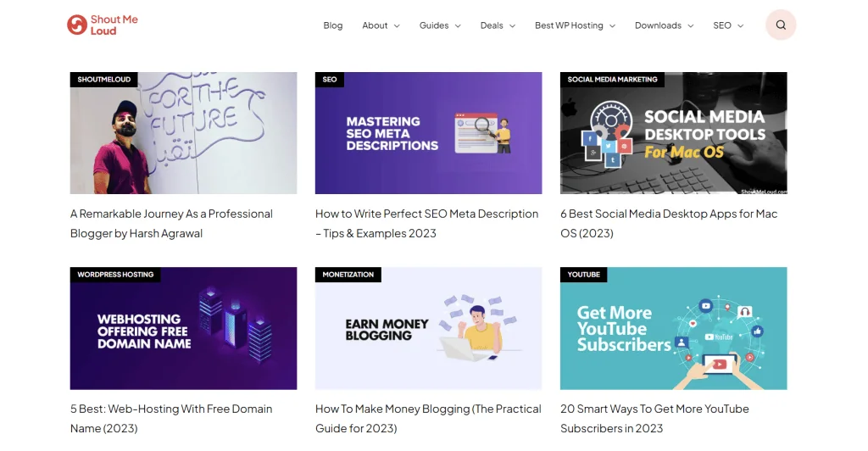This screenshot has width=868, height=451.
Task: Expand the Guides dropdown chevron
Action: pyautogui.click(x=458, y=26)
